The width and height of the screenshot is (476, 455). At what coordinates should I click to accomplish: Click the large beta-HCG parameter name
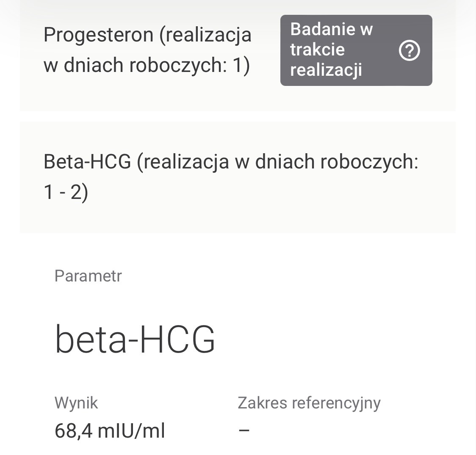[x=135, y=339]
